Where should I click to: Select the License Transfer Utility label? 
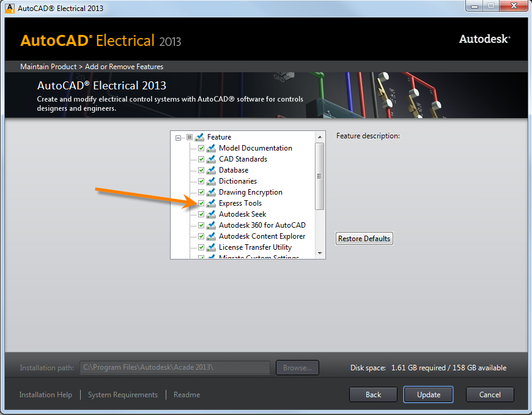click(x=255, y=247)
